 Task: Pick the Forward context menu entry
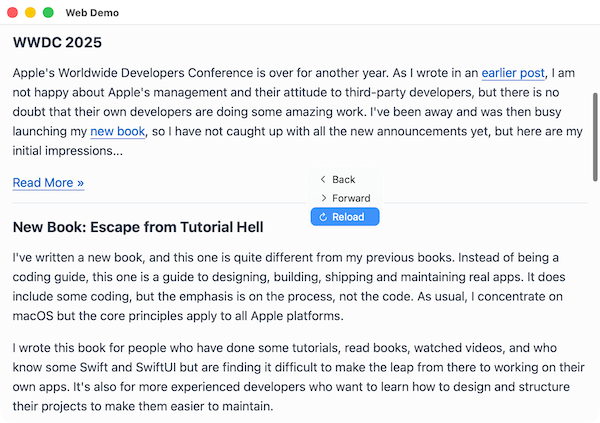[x=350, y=198]
